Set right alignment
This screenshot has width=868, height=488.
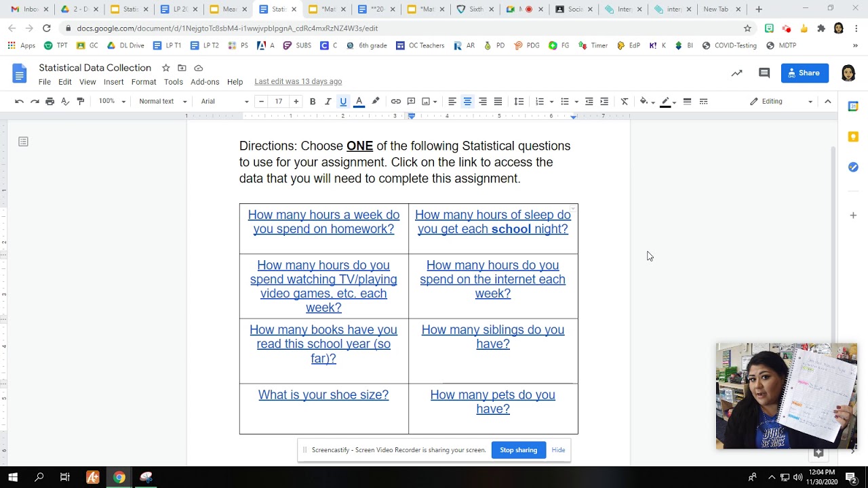482,102
